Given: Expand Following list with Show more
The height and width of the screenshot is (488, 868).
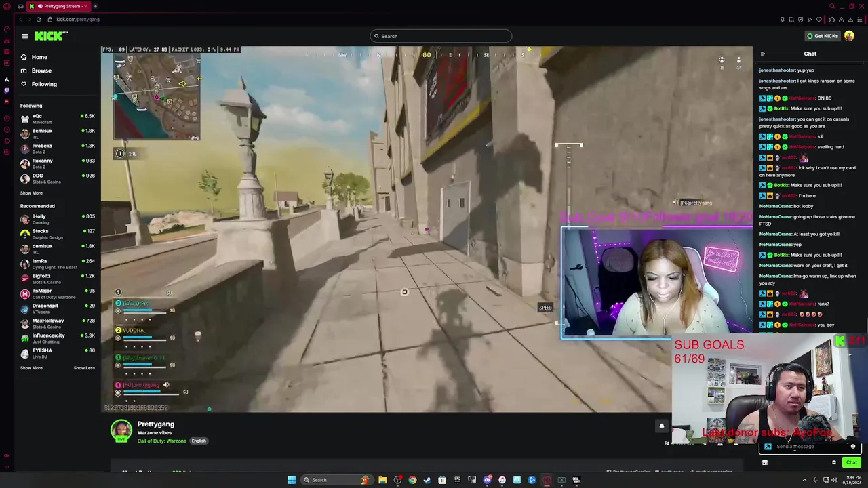Looking at the screenshot, I should click(x=31, y=193).
